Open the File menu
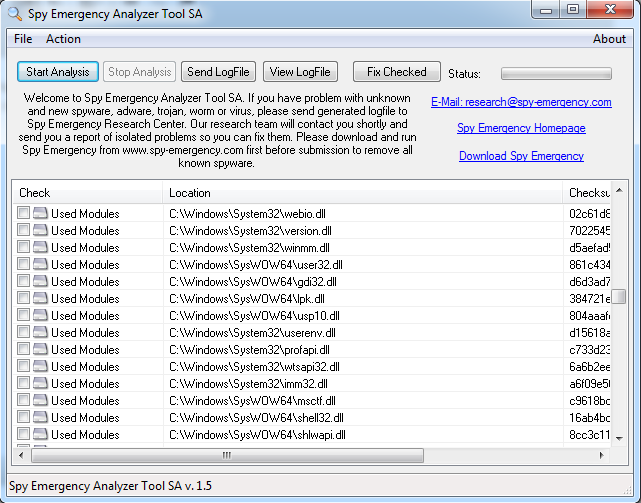 tap(23, 39)
